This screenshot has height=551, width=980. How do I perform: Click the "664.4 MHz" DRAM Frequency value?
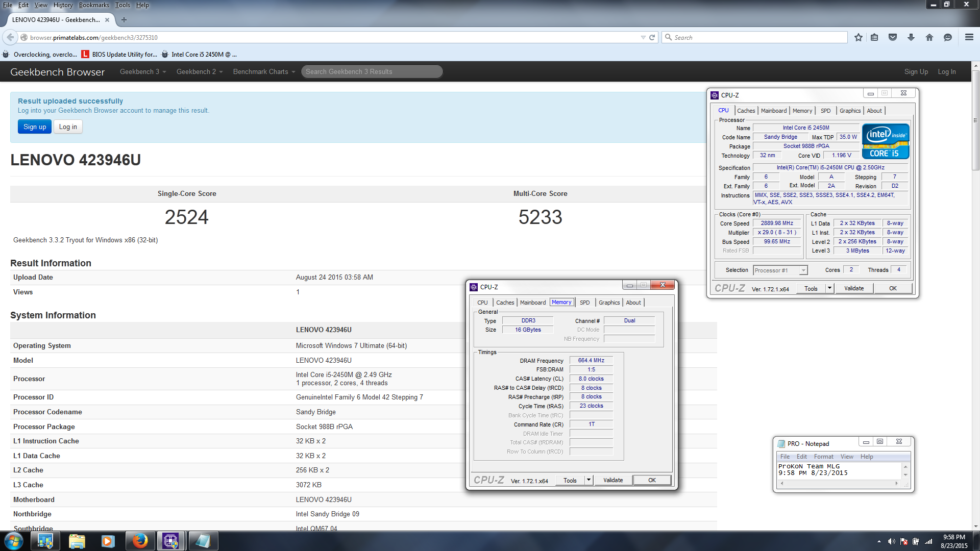point(591,361)
